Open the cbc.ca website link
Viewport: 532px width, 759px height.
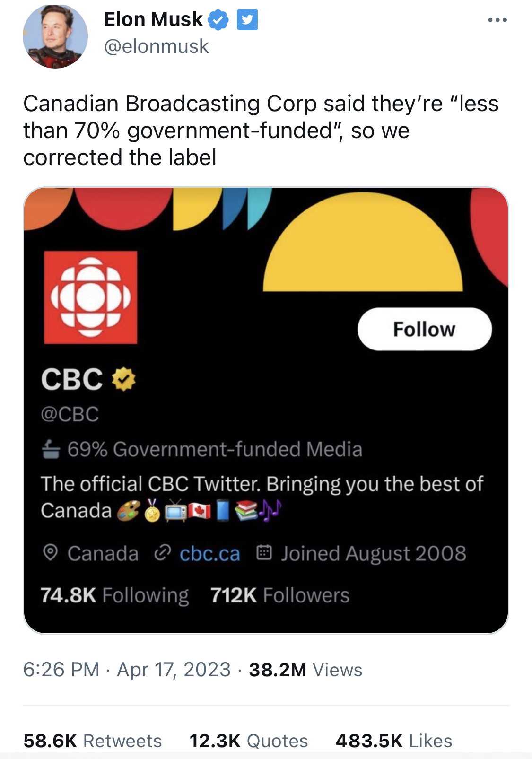tap(209, 553)
